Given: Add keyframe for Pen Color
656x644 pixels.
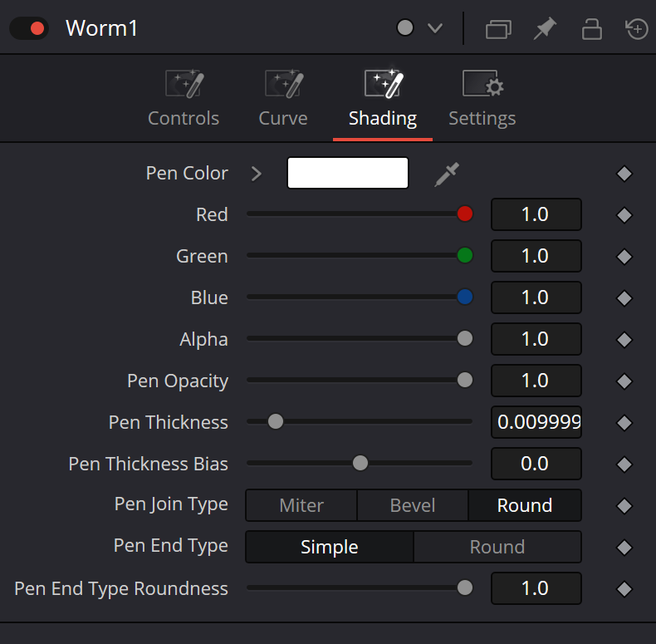Looking at the screenshot, I should point(624,174).
